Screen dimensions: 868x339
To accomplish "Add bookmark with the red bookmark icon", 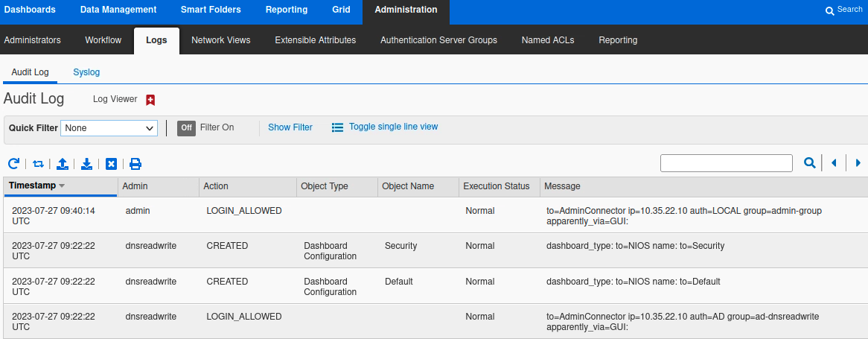I will tap(150, 100).
